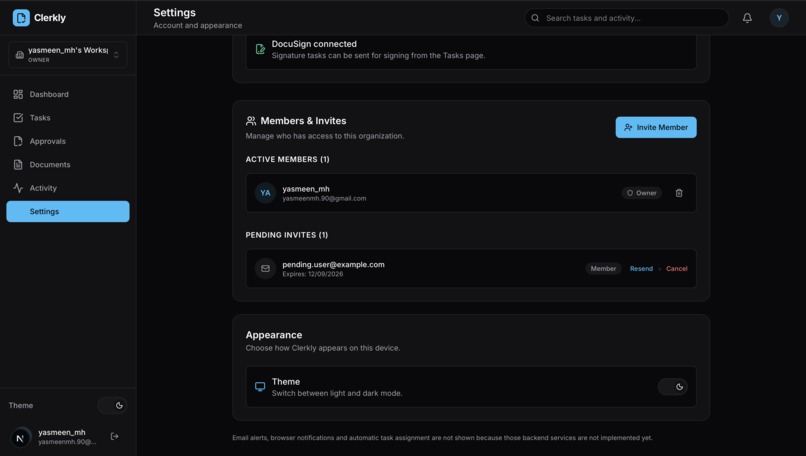Click the workspace building icon
Screen dimensions: 806x456
coord(20,54)
